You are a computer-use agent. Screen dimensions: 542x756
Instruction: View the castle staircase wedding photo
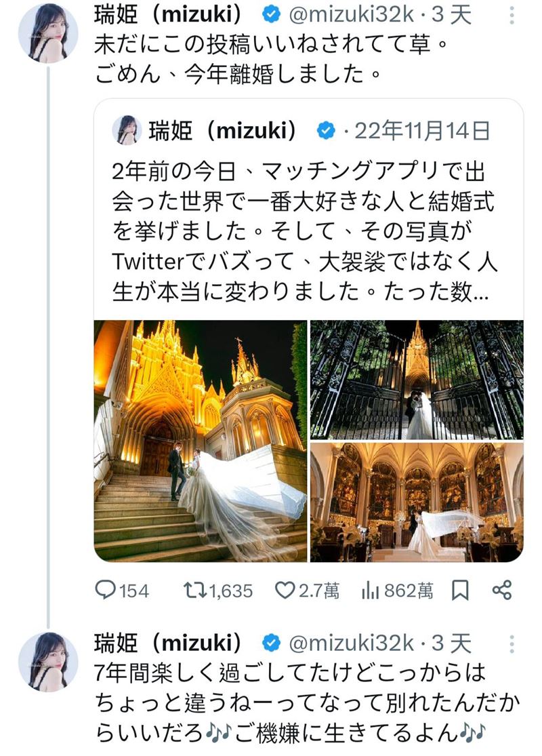point(200,441)
